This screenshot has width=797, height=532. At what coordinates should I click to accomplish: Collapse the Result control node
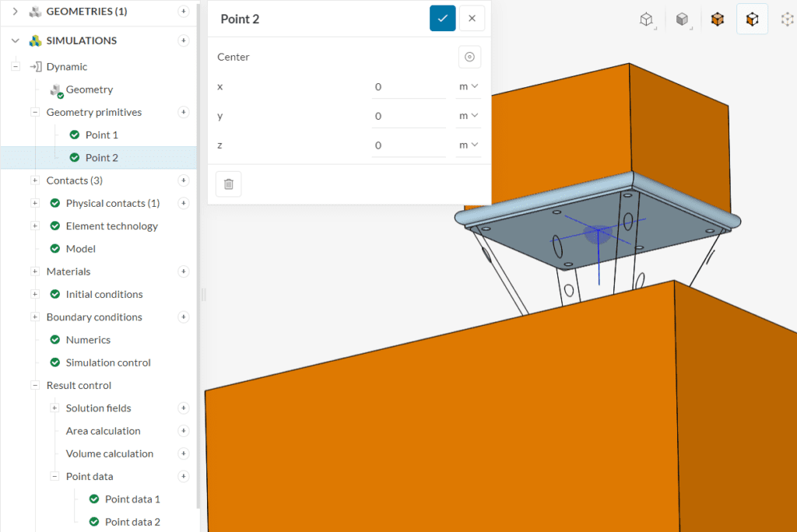coord(34,386)
